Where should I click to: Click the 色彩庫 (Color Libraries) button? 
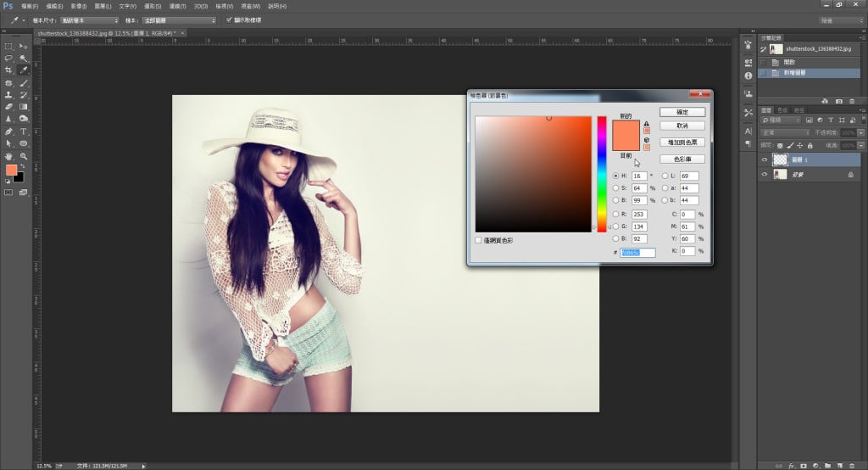point(682,159)
